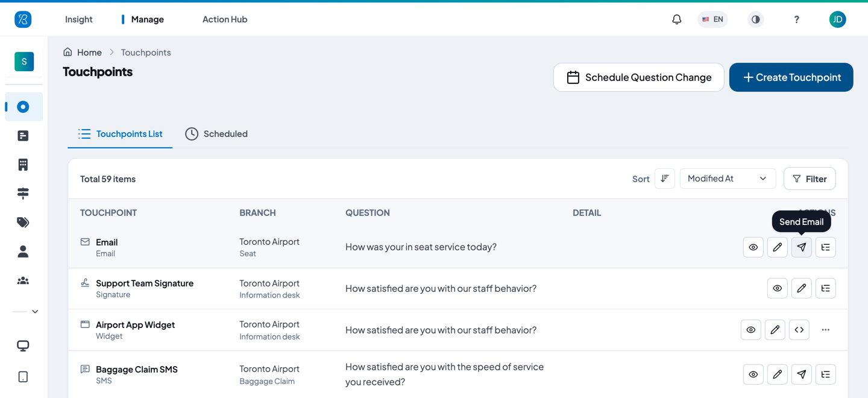Screen dimensions: 868x398
Task: Send Email via paper plane icon in Email row
Action: 802,247
